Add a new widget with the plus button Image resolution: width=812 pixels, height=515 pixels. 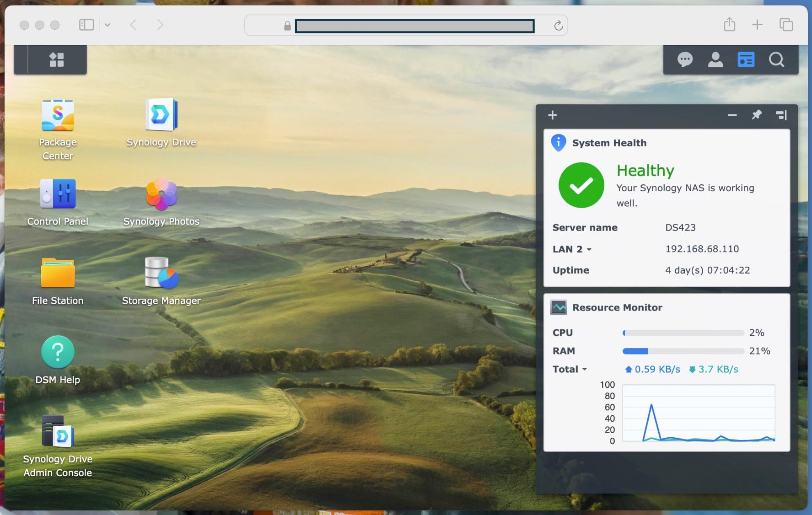coord(552,115)
